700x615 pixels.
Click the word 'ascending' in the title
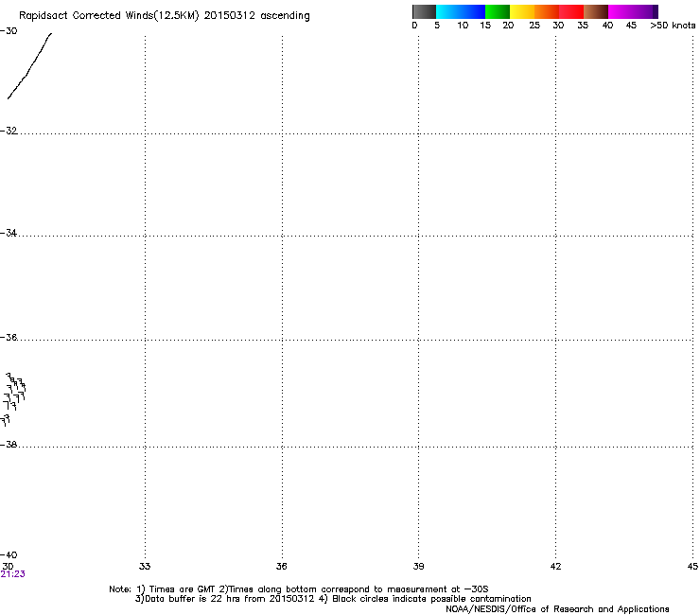point(285,16)
